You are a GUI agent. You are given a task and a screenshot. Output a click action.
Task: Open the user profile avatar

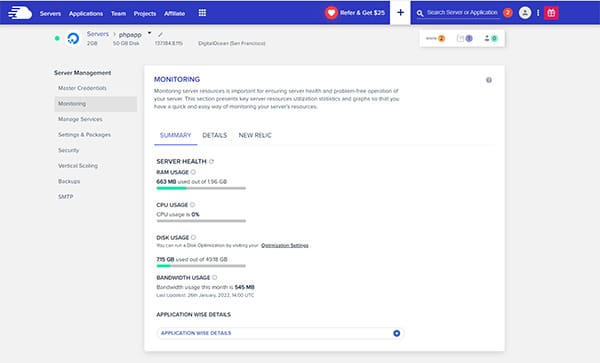[525, 13]
